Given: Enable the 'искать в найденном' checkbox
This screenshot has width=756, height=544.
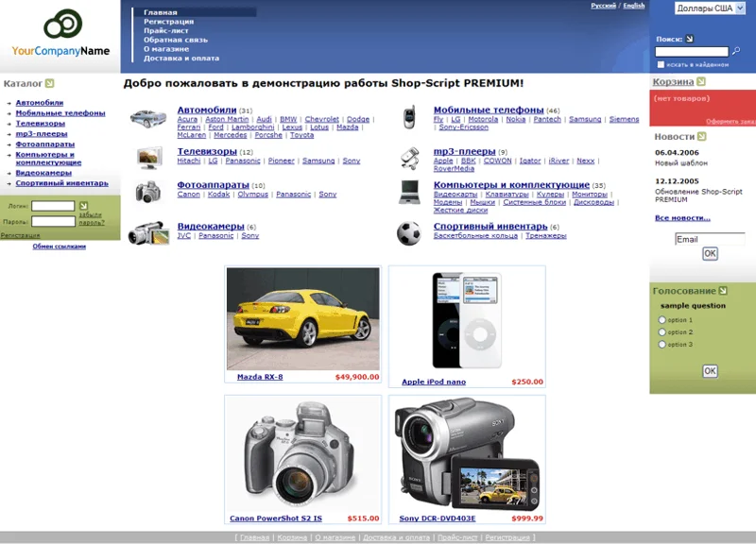Looking at the screenshot, I should point(661,64).
